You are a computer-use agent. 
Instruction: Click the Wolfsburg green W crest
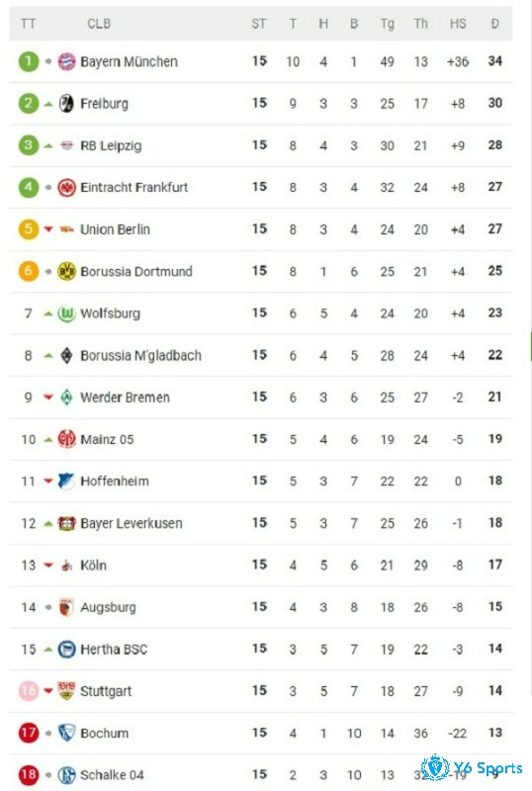66,313
